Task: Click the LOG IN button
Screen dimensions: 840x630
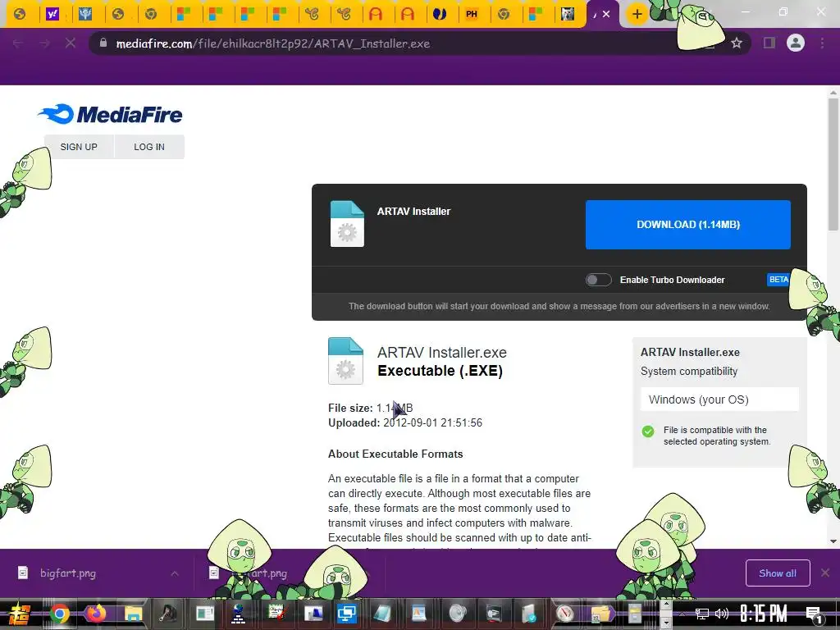Action: click(149, 147)
